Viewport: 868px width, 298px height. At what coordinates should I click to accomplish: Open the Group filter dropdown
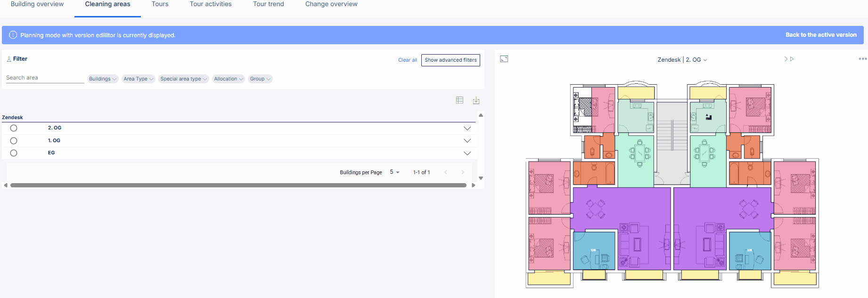260,79
